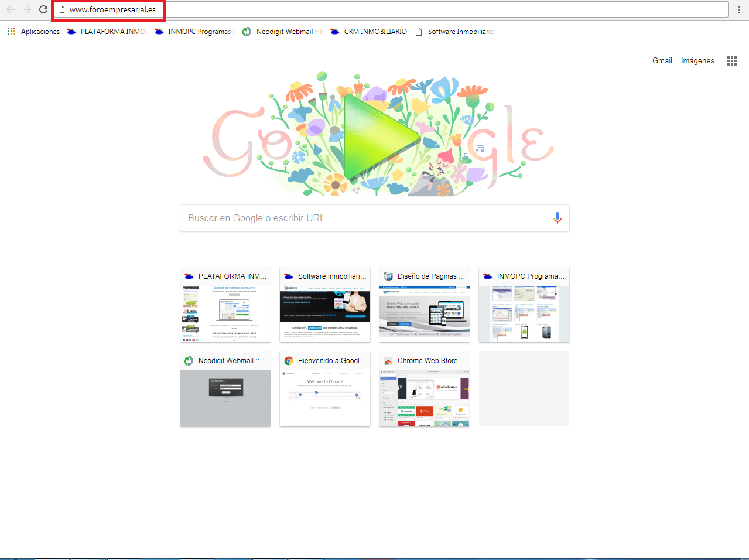The width and height of the screenshot is (749, 560).
Task: Click the address bar with foroempresarial.es
Action: tap(391, 9)
